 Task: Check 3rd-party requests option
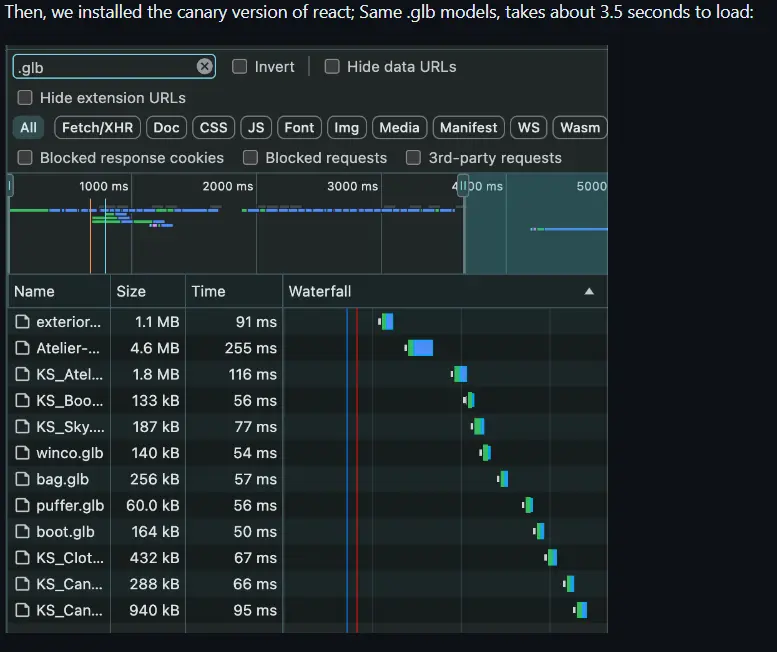point(413,158)
